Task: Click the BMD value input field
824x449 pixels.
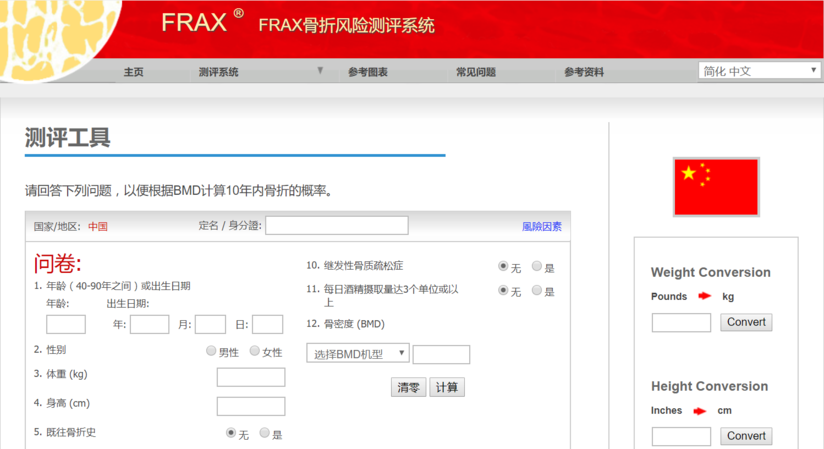Action: pyautogui.click(x=441, y=354)
